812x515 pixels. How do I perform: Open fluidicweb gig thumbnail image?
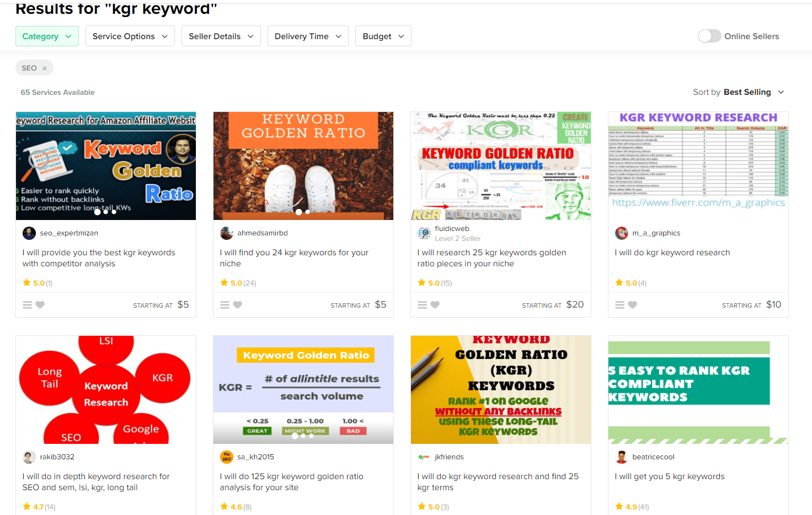[501, 166]
